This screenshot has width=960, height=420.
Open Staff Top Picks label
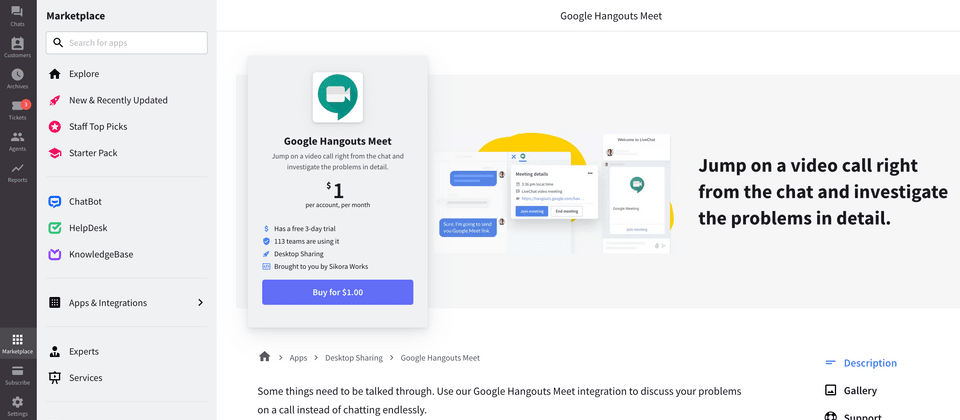(98, 127)
